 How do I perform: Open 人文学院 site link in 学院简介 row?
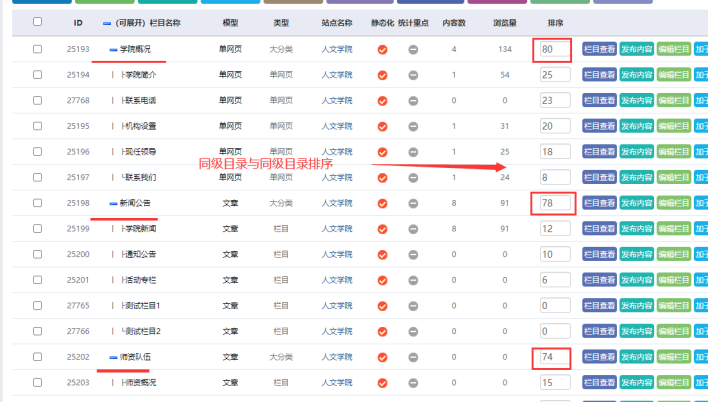click(337, 75)
